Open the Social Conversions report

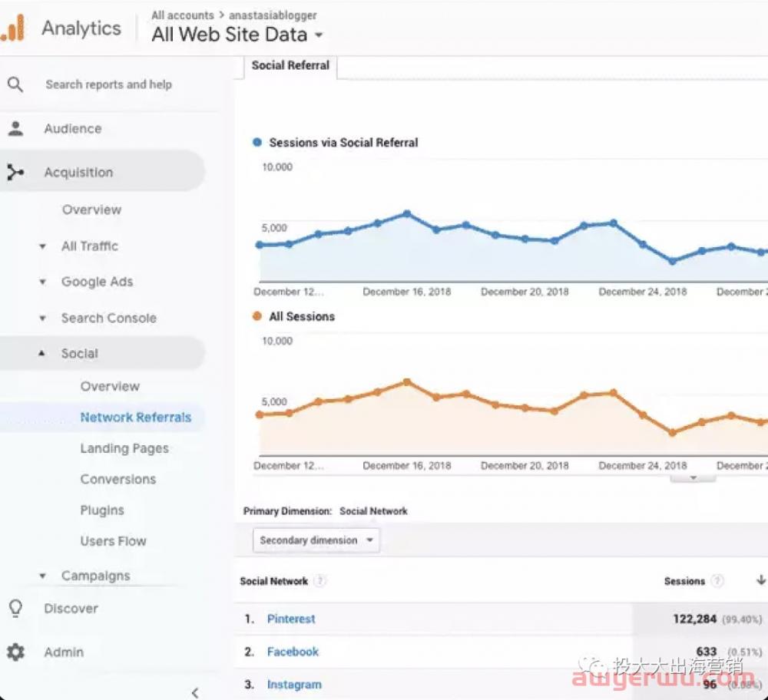point(118,479)
